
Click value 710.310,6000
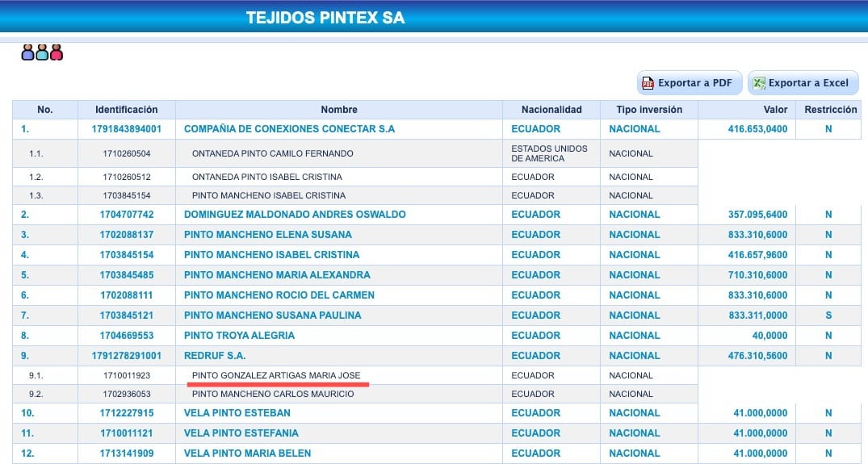coord(757,275)
